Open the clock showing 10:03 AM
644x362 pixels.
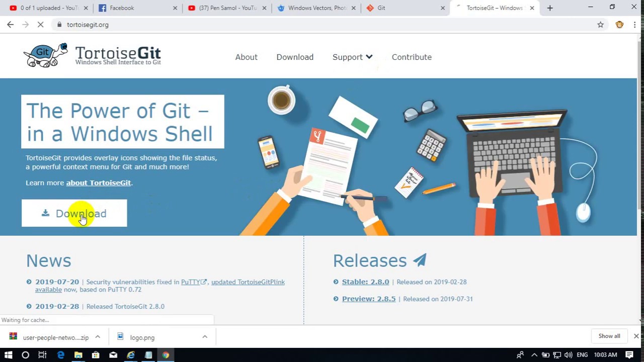[605, 355]
